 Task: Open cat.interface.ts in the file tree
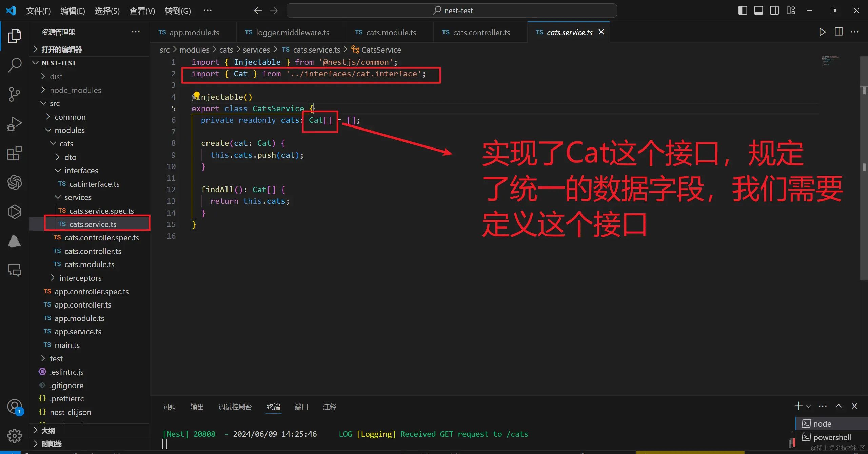90,184
